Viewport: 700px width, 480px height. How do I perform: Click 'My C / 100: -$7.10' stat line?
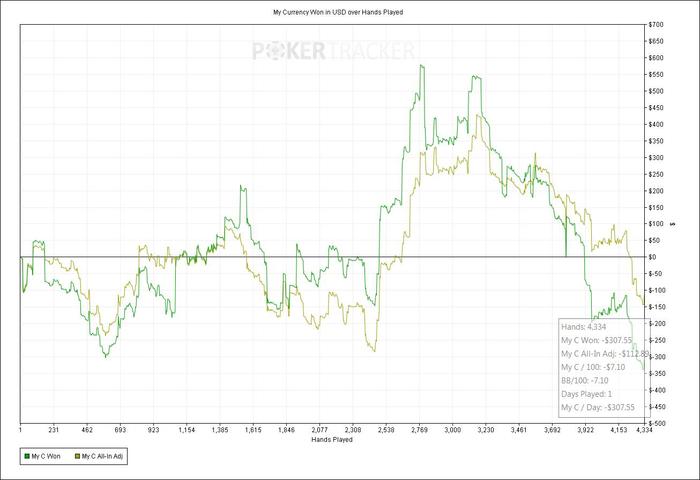point(593,367)
